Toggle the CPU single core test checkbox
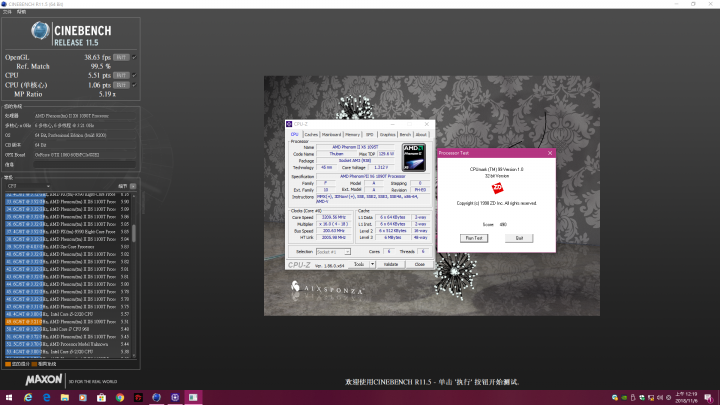 point(134,85)
